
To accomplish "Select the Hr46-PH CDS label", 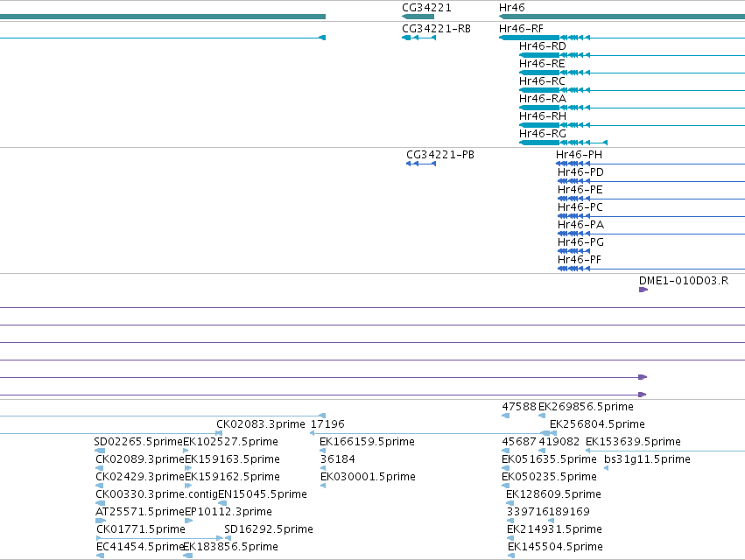I will [579, 155].
